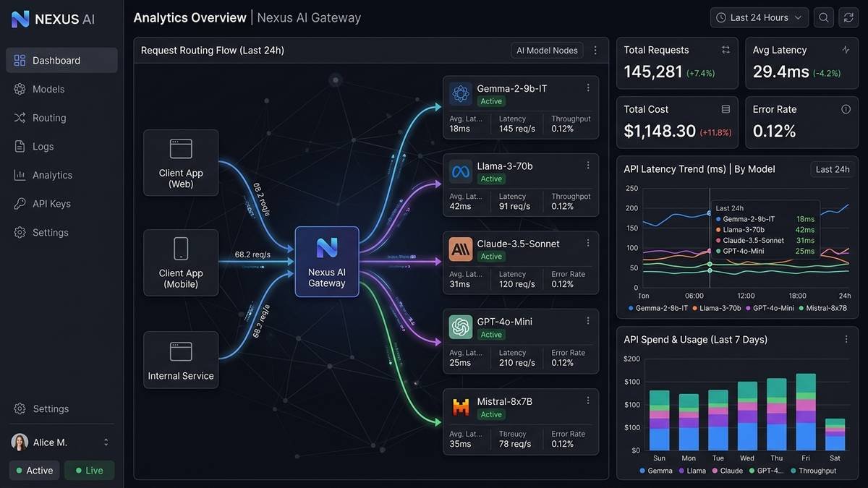Click Mistral-8x7B Active badge
Screen dimensions: 868x488
(x=491, y=414)
